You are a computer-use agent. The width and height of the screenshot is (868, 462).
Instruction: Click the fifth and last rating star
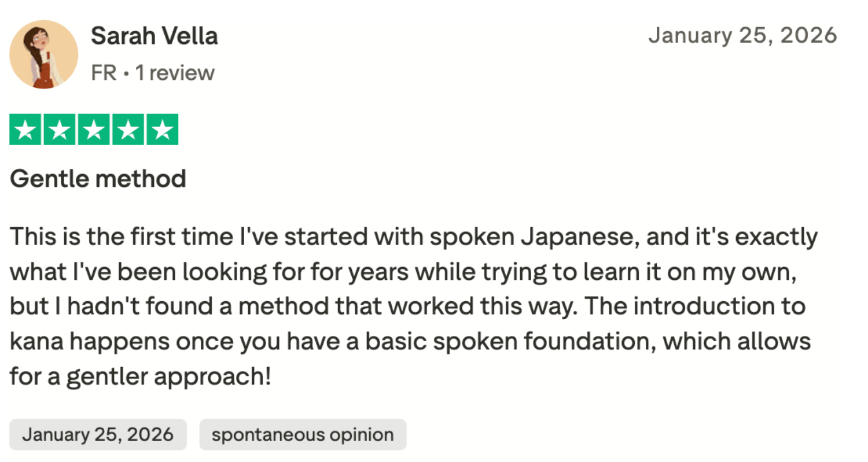coord(162,130)
